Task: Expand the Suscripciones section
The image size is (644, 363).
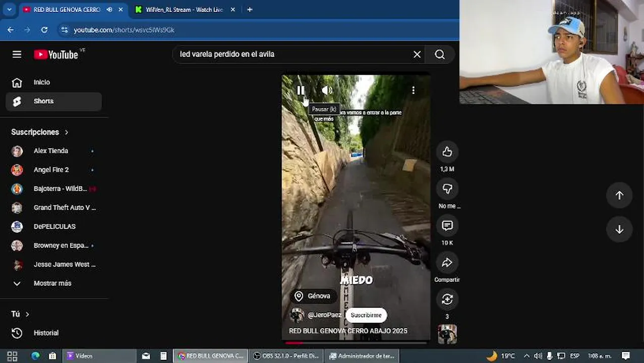Action: tap(40, 132)
